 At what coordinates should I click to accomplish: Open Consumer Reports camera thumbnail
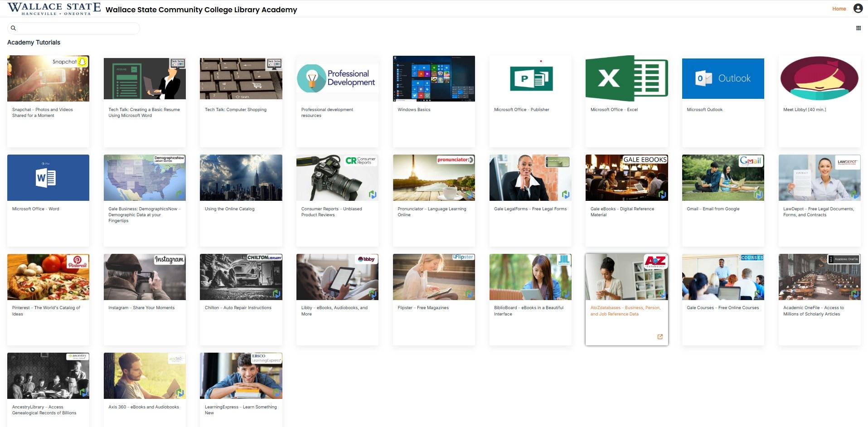(337, 178)
